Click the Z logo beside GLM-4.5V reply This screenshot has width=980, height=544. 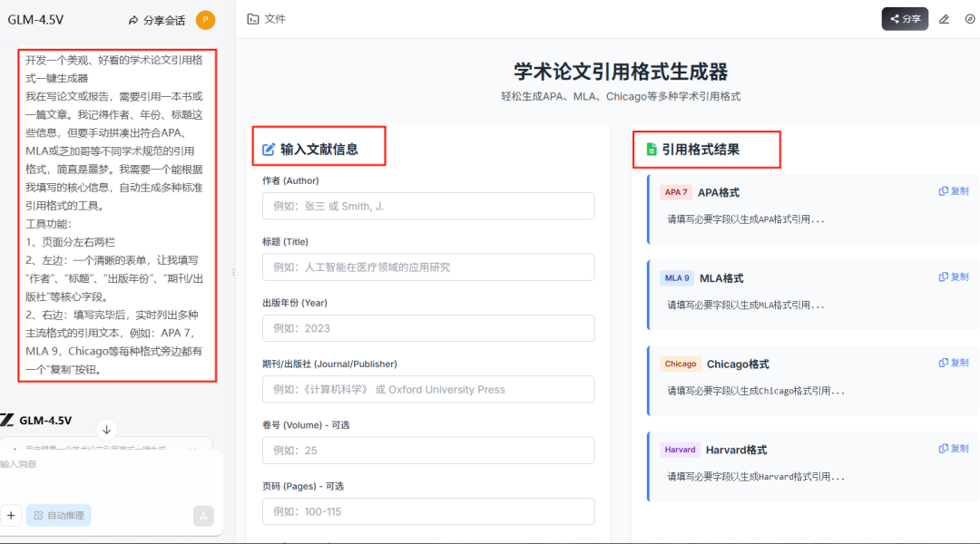(x=7, y=420)
